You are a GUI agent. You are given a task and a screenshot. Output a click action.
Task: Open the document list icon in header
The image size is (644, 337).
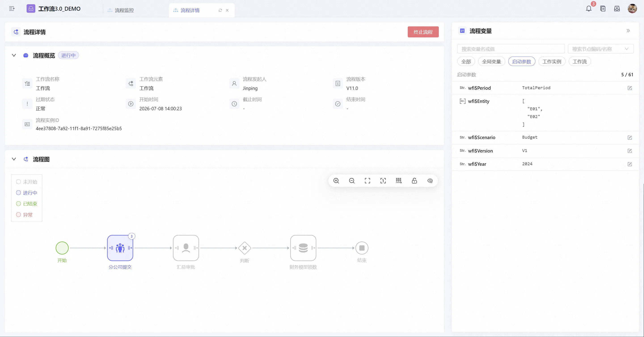click(x=603, y=9)
